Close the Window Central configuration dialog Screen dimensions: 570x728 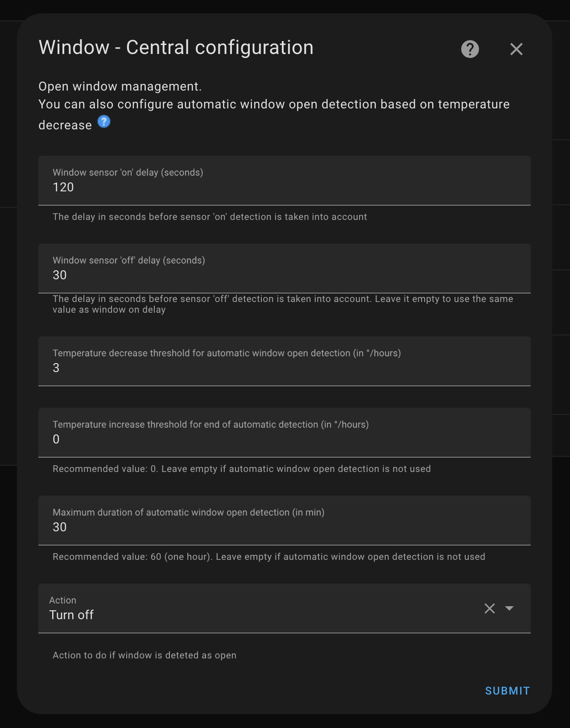[x=516, y=49]
